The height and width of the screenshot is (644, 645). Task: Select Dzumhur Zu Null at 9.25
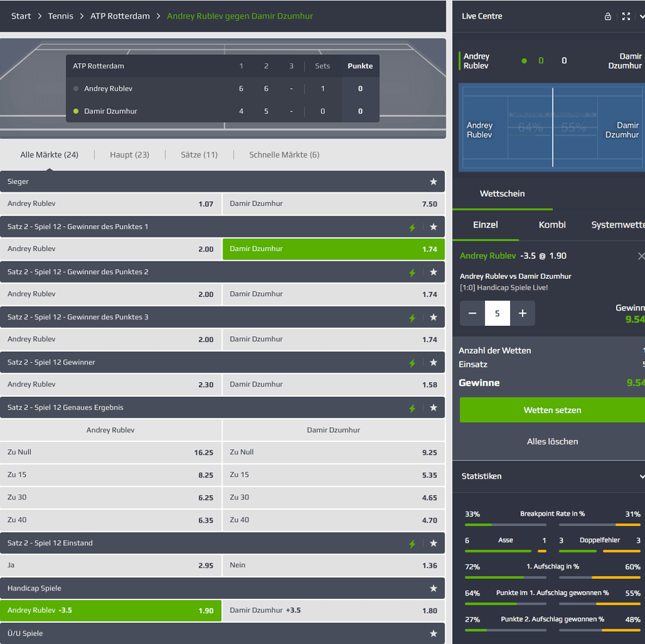333,452
